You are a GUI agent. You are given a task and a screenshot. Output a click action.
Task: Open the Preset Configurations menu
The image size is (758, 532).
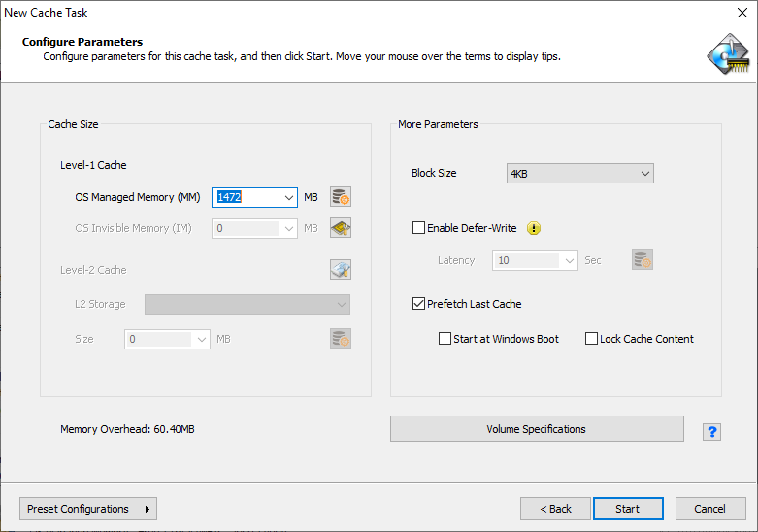[x=88, y=509]
